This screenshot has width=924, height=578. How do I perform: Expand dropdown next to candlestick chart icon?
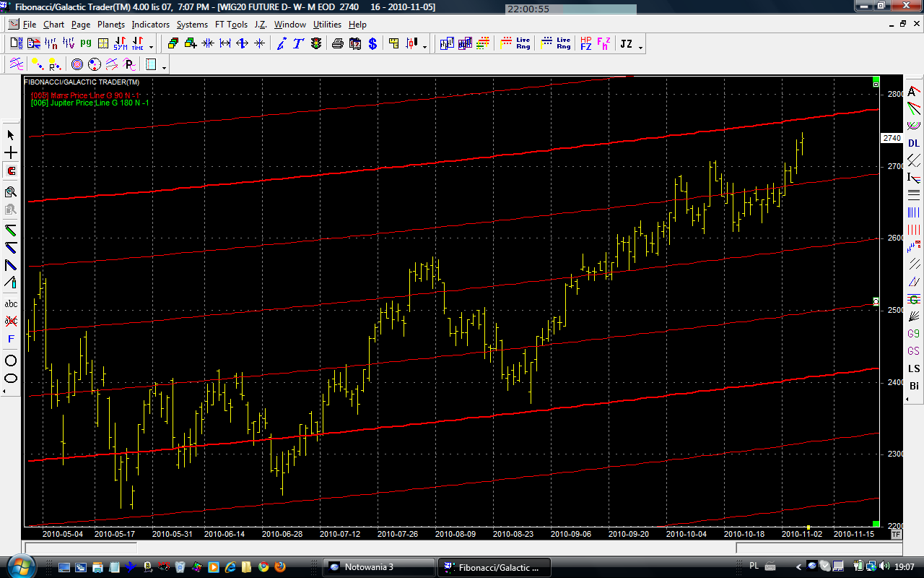tap(424, 46)
